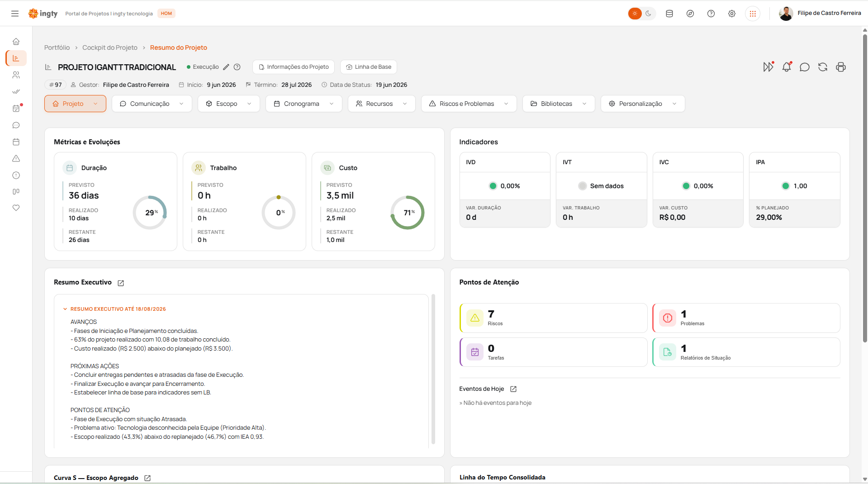Expand the Cronograma dropdown
This screenshot has width=868, height=484.
pyautogui.click(x=304, y=104)
